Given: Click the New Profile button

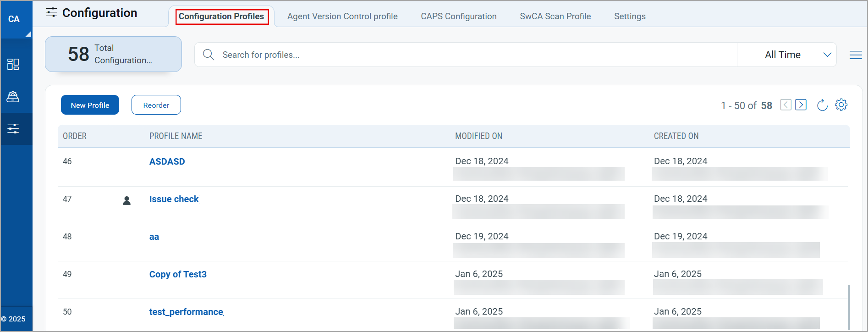Looking at the screenshot, I should pos(90,105).
